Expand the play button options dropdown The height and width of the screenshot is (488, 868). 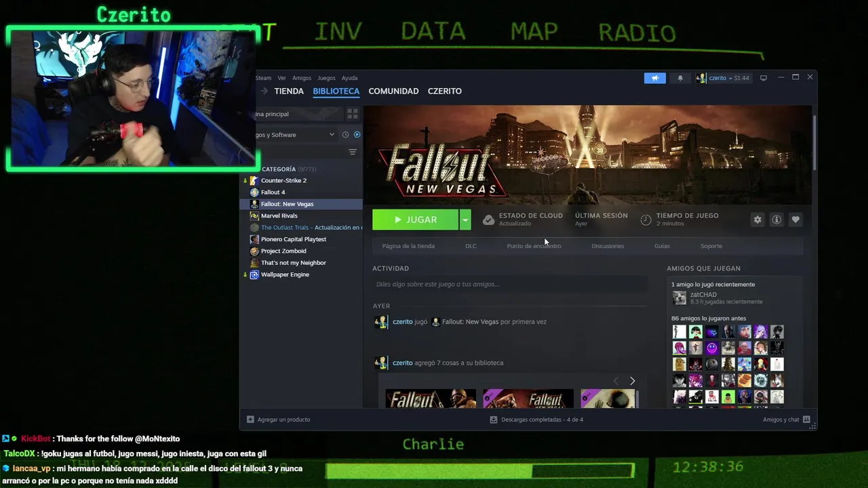[x=465, y=220]
